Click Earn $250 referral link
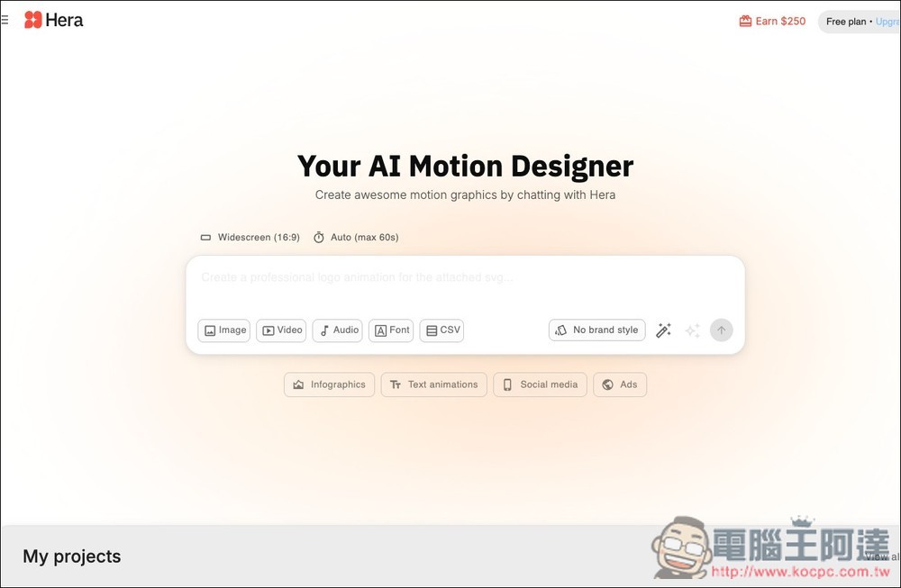Image resolution: width=901 pixels, height=588 pixels. 772,21
